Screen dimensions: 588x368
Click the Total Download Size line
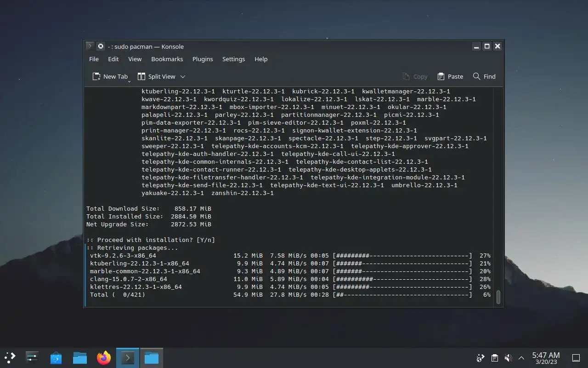click(149, 208)
